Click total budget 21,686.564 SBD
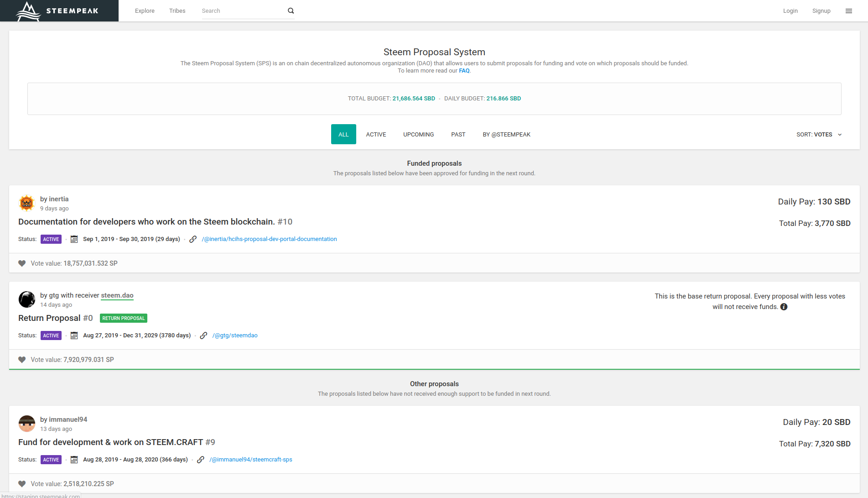This screenshot has width=868, height=498. [x=413, y=99]
